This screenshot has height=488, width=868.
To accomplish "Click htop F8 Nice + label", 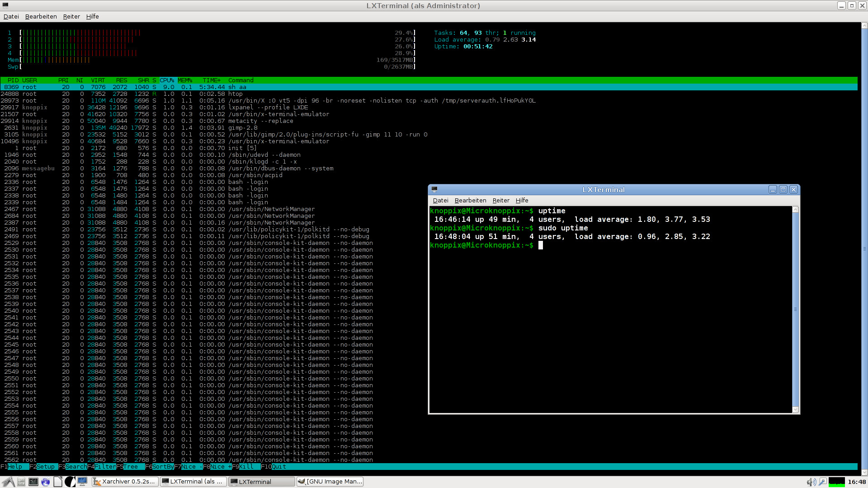I will pyautogui.click(x=217, y=466).
